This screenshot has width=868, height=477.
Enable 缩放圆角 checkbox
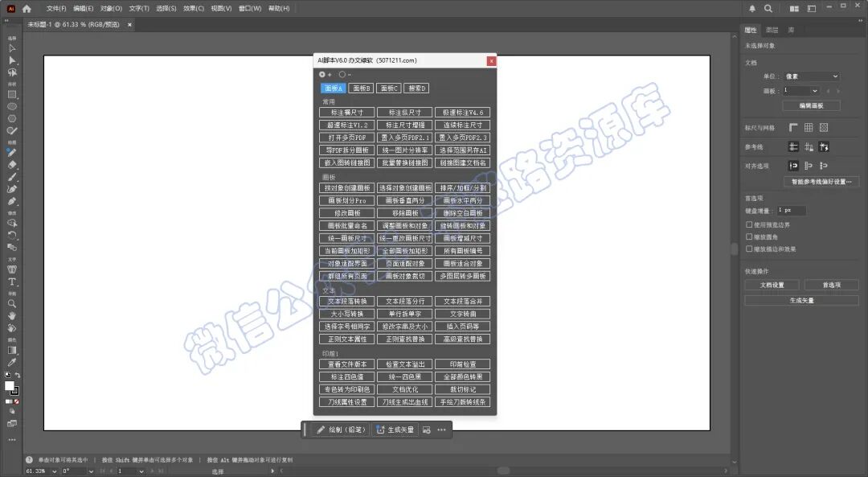(749, 236)
